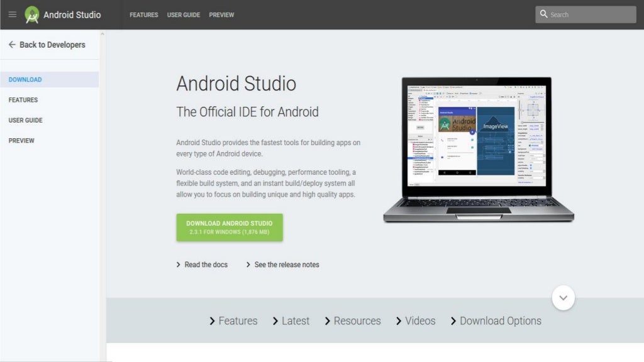Click the green Download Android Studio button

(230, 228)
